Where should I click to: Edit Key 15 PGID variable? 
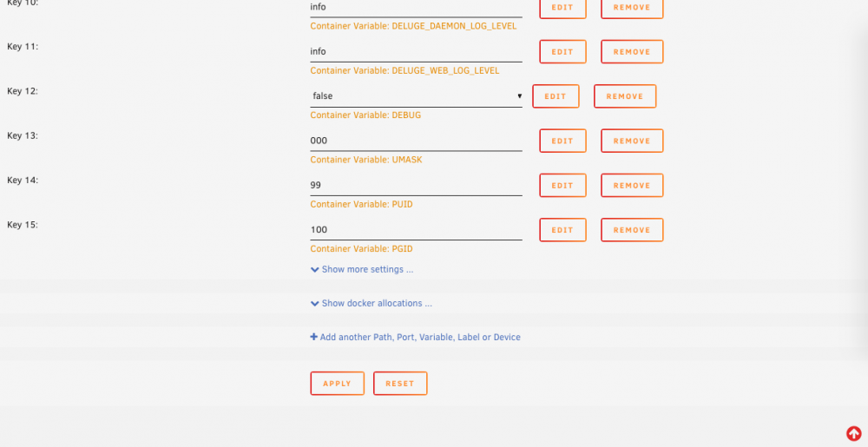pyautogui.click(x=562, y=230)
